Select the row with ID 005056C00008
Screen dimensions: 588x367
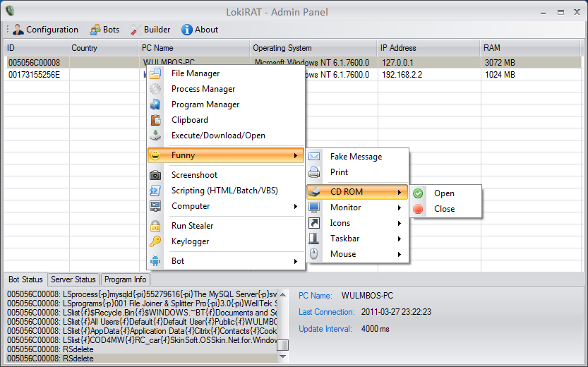292,63
